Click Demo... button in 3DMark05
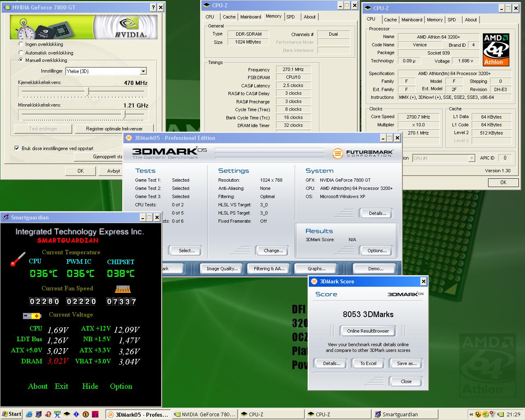This screenshot has height=420, width=525. pyautogui.click(x=376, y=269)
